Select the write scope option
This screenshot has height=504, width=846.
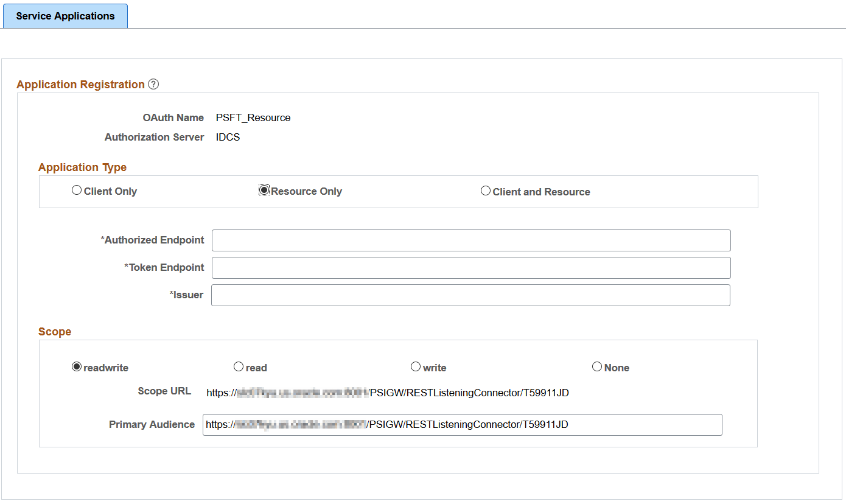tap(415, 366)
